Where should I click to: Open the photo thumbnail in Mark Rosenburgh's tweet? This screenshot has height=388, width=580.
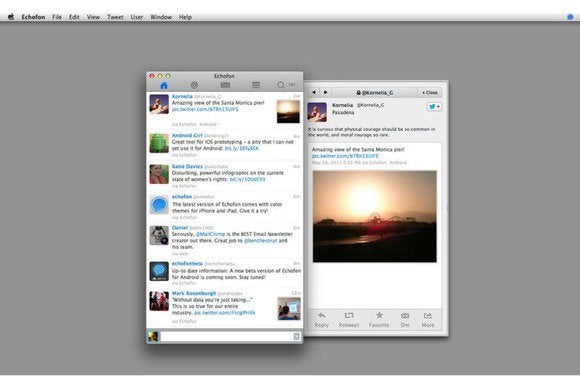click(x=289, y=308)
